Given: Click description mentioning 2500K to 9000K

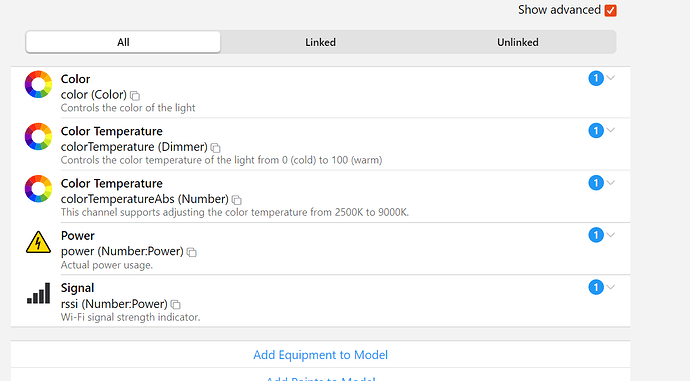Looking at the screenshot, I should [235, 212].
